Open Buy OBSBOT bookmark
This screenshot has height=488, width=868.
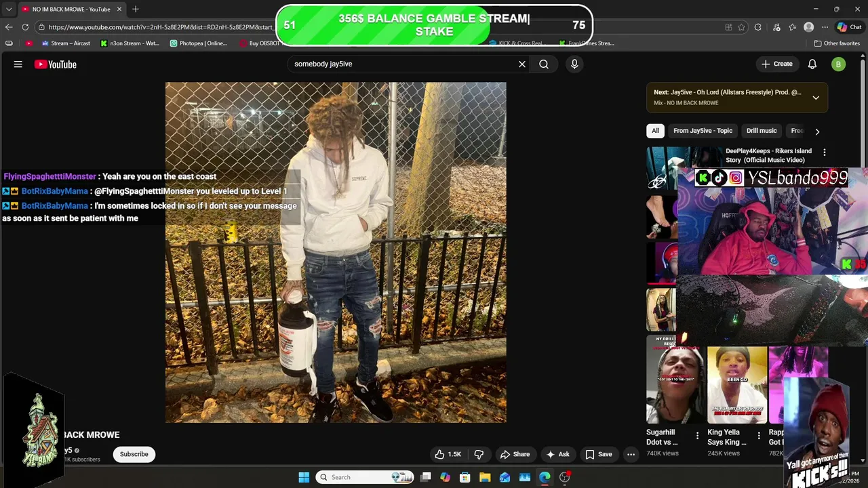click(x=260, y=43)
